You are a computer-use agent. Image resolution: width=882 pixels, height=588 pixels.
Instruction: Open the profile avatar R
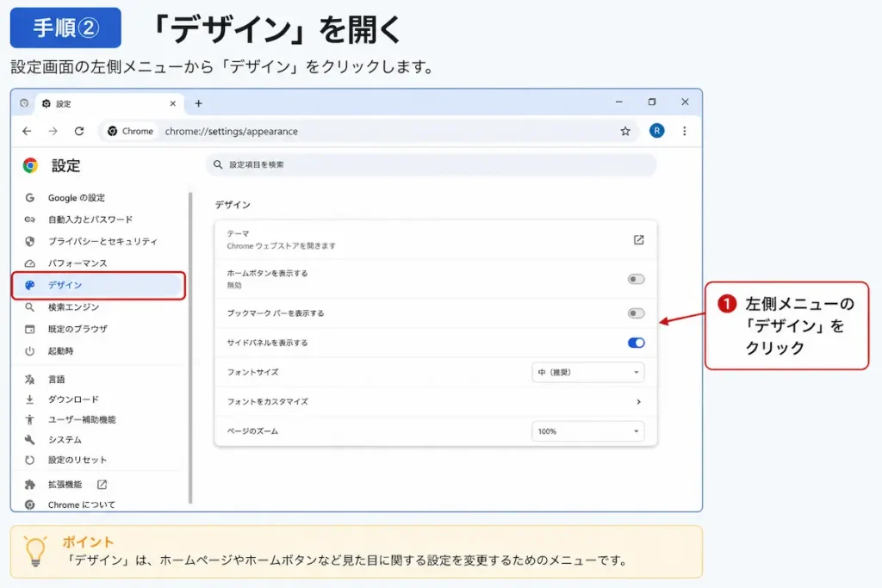pyautogui.click(x=656, y=130)
